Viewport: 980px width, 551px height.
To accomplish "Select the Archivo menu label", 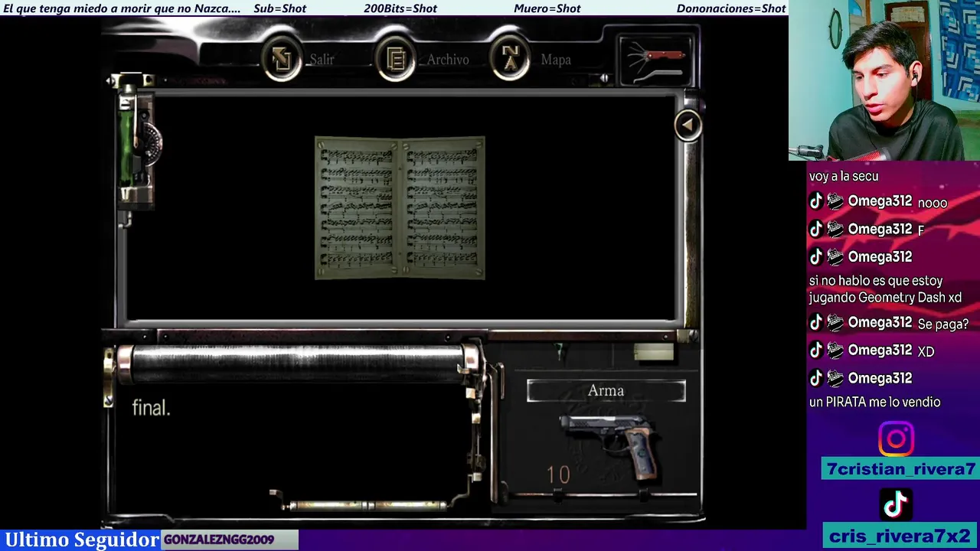I will pyautogui.click(x=448, y=60).
